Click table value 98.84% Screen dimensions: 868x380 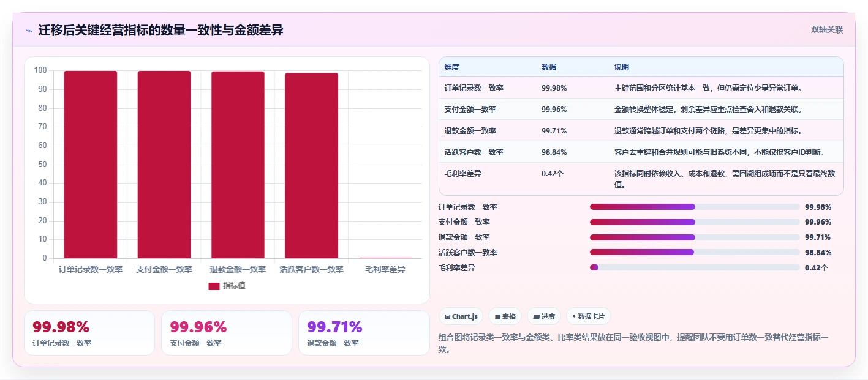coord(554,152)
